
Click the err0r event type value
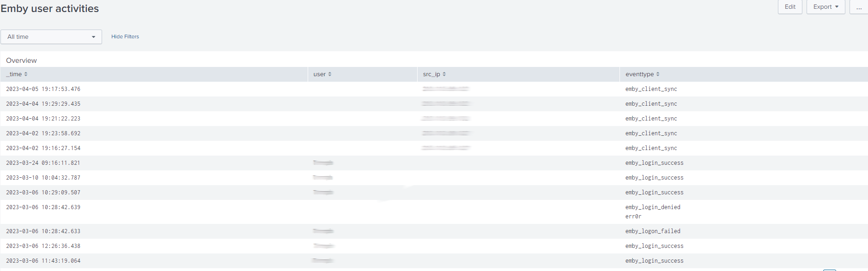tap(633, 217)
